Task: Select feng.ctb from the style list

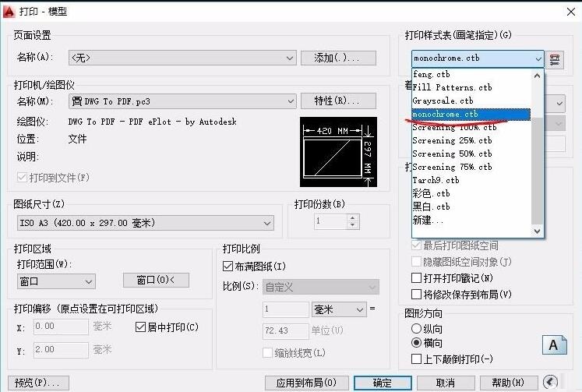Action: point(471,74)
